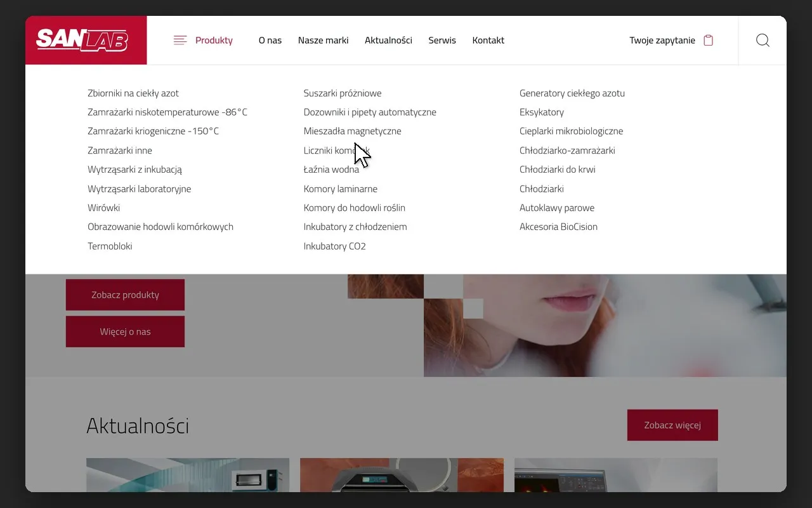Viewport: 812px width, 508px height.
Task: Select Komory do hodowli roślin
Action: 355,208
